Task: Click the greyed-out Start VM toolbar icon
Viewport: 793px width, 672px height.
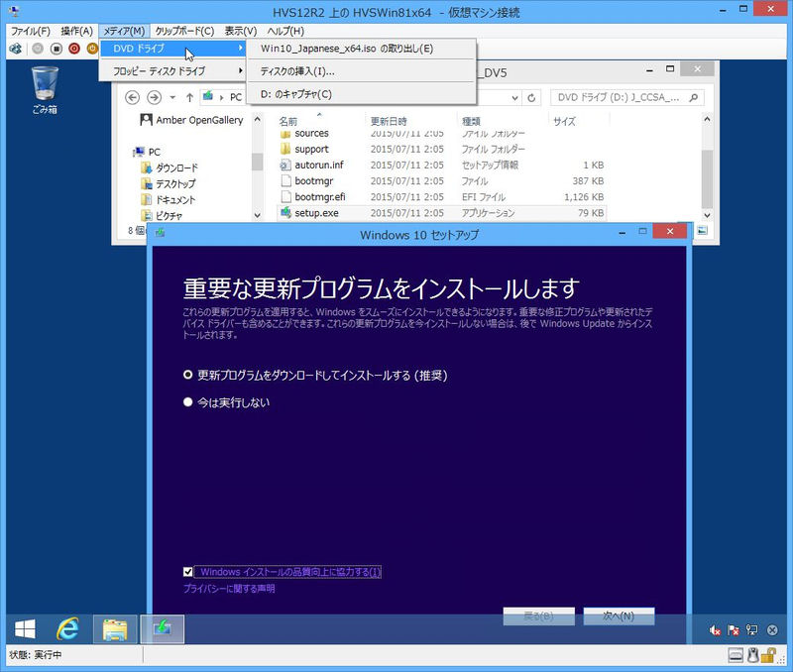Action: tap(38, 49)
